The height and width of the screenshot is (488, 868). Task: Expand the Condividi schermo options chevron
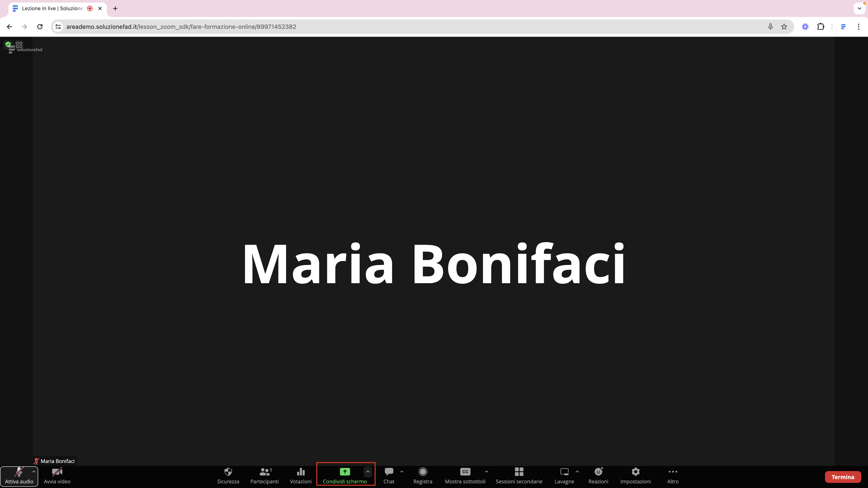368,471
